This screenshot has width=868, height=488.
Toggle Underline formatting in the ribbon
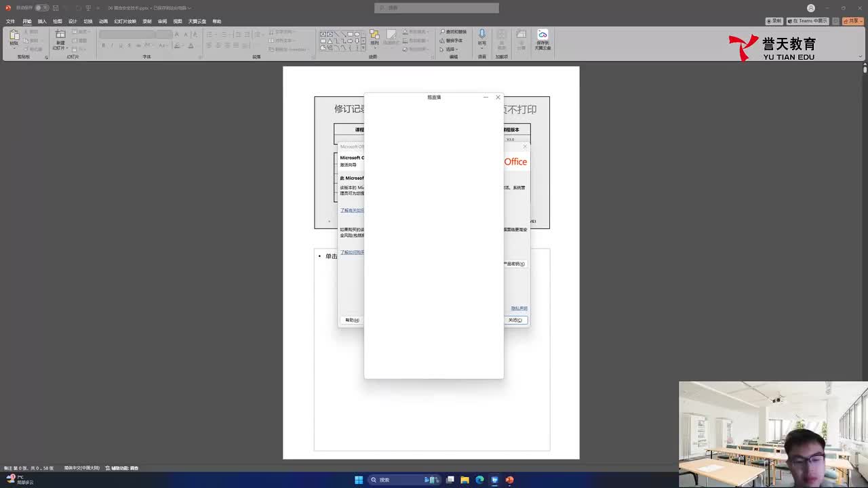[121, 45]
